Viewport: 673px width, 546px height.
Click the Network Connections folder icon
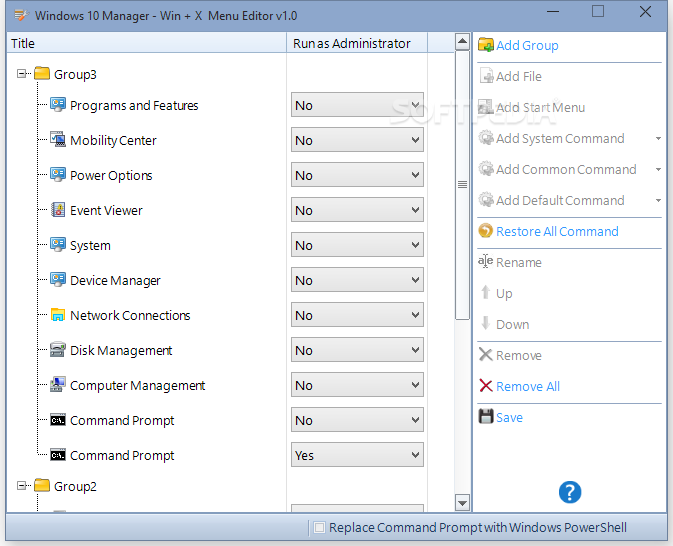click(x=58, y=315)
